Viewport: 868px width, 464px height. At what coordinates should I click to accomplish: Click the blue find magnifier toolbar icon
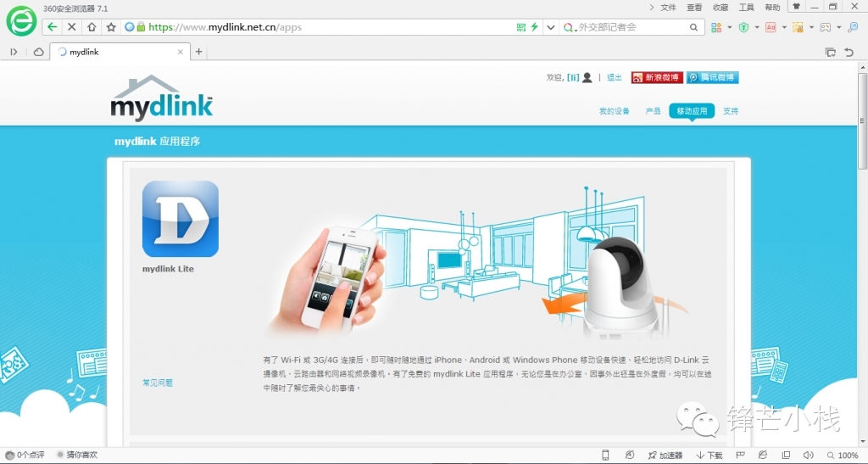[x=853, y=27]
